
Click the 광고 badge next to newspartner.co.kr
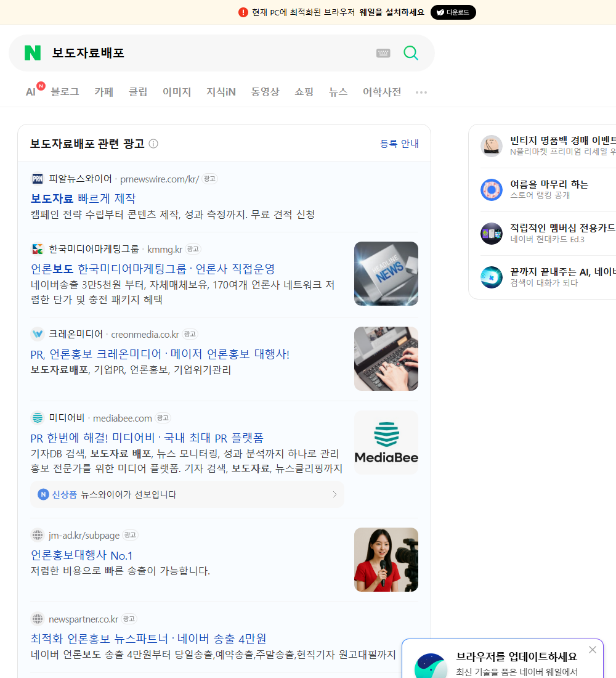129,619
